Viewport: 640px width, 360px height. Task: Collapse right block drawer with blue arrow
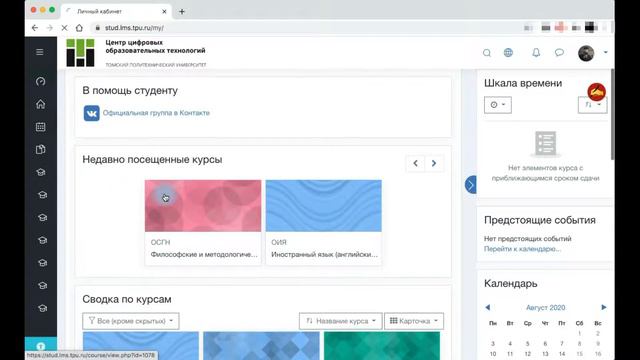click(471, 185)
